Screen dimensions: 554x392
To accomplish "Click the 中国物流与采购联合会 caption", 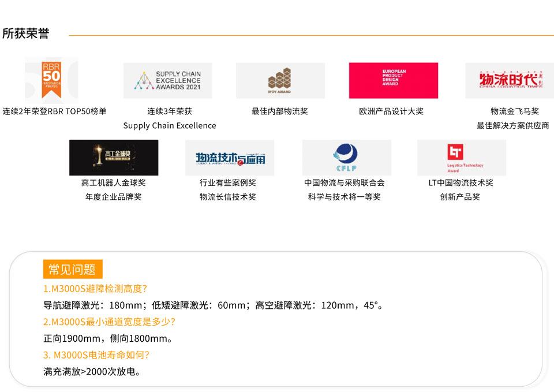I will coord(345,183).
